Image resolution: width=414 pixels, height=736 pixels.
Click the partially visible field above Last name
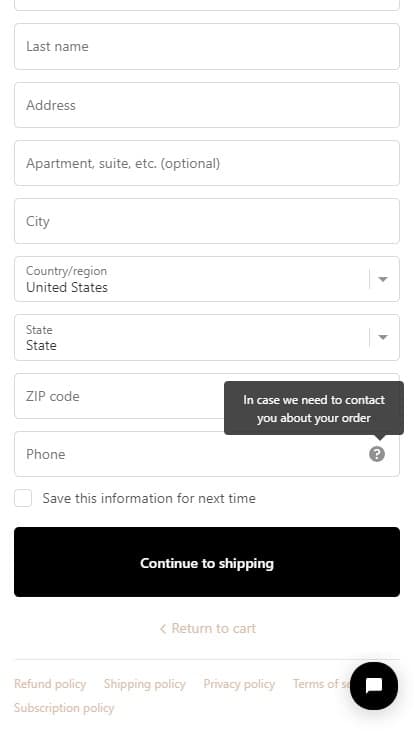[x=207, y=5]
